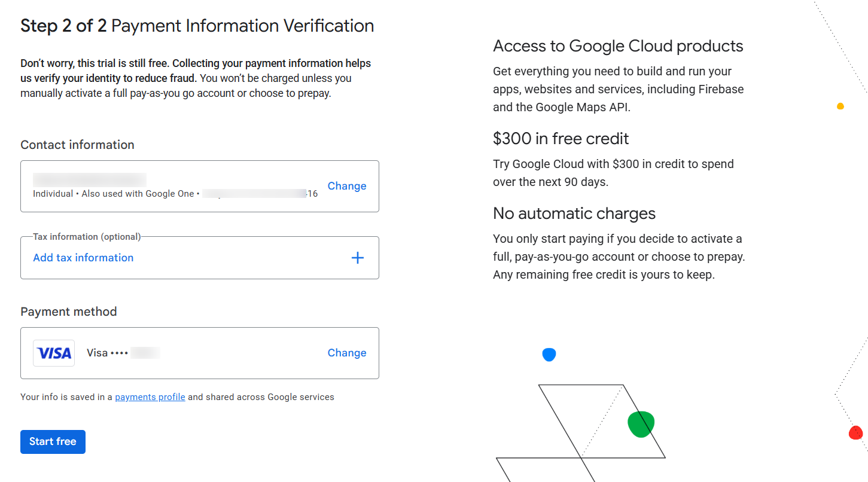Click 'Don't worry, this trial is still free' text

[x=95, y=63]
